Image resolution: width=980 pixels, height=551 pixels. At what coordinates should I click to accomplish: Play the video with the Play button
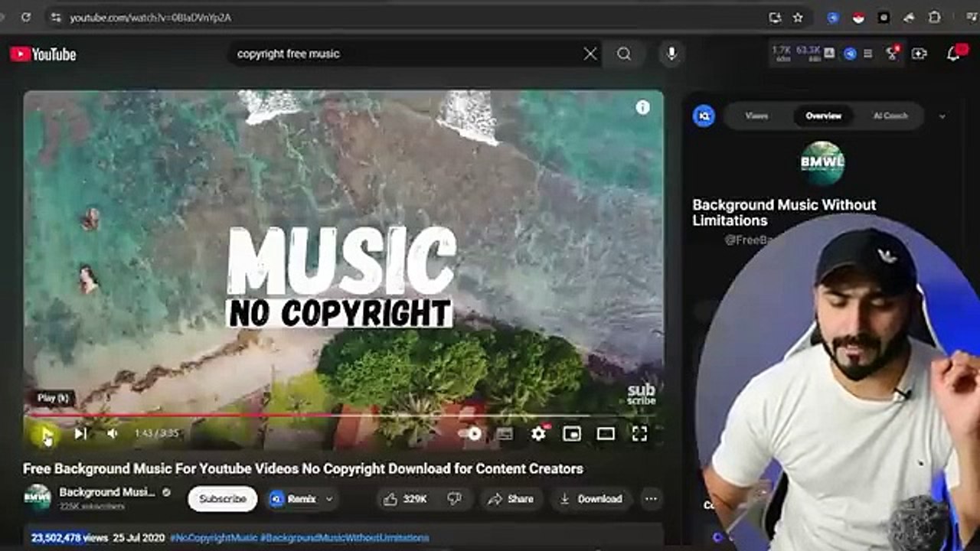click(x=47, y=434)
